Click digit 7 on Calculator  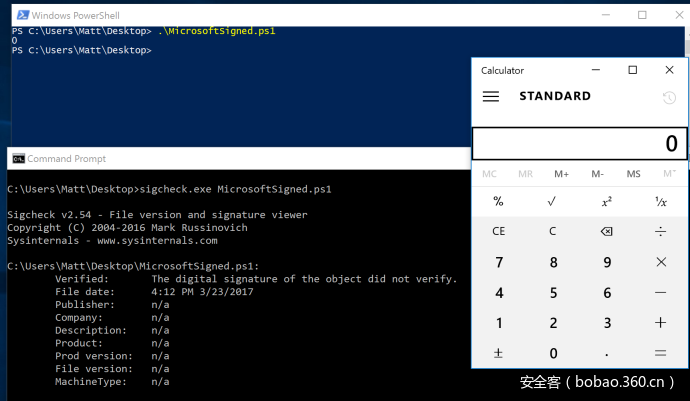pos(499,262)
